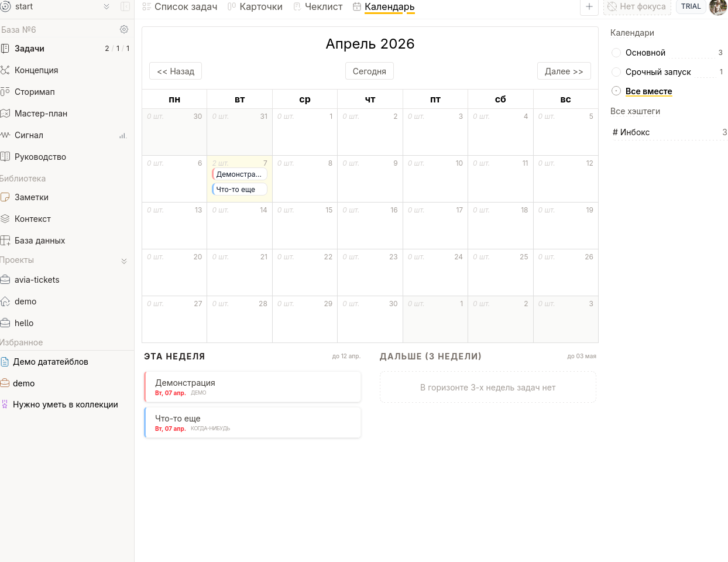Expand the start workspace dropdown chevron
728x562 pixels.
pyautogui.click(x=107, y=6)
